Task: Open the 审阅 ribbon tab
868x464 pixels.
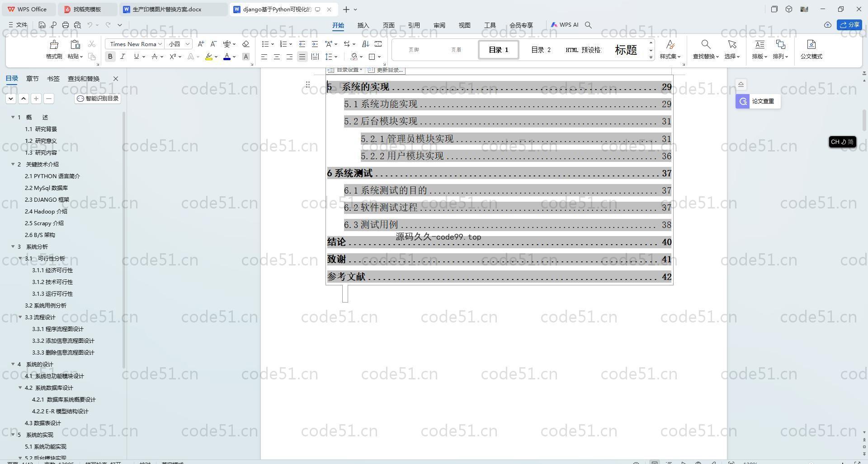Action: click(x=439, y=25)
